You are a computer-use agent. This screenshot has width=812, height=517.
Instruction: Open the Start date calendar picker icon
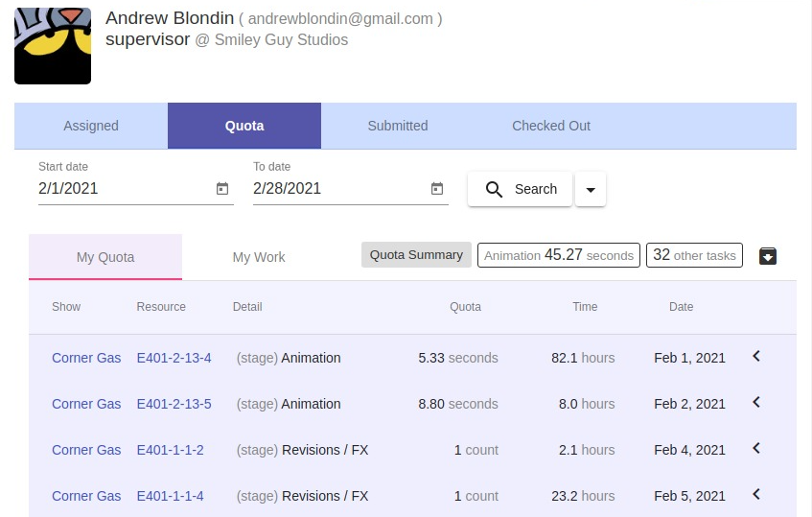(x=222, y=189)
